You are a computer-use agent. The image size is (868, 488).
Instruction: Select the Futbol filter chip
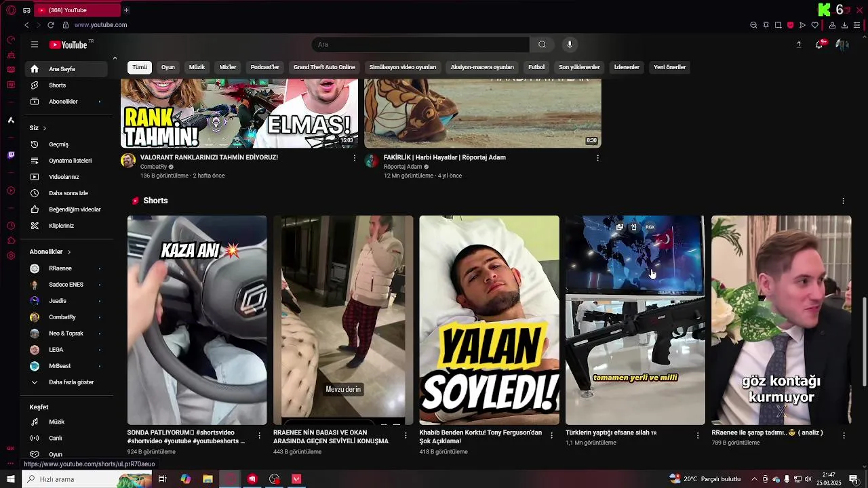click(x=536, y=67)
